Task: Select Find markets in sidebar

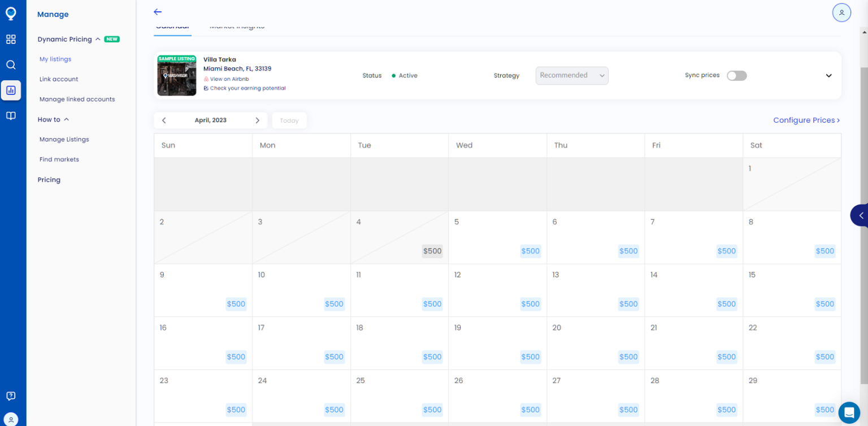Action: 59,159
